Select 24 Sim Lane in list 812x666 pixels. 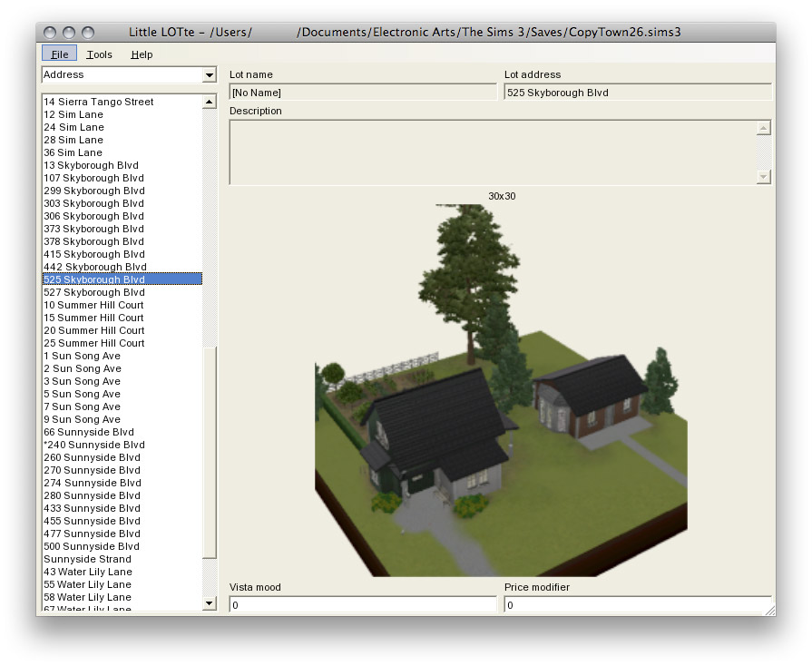tap(122, 127)
